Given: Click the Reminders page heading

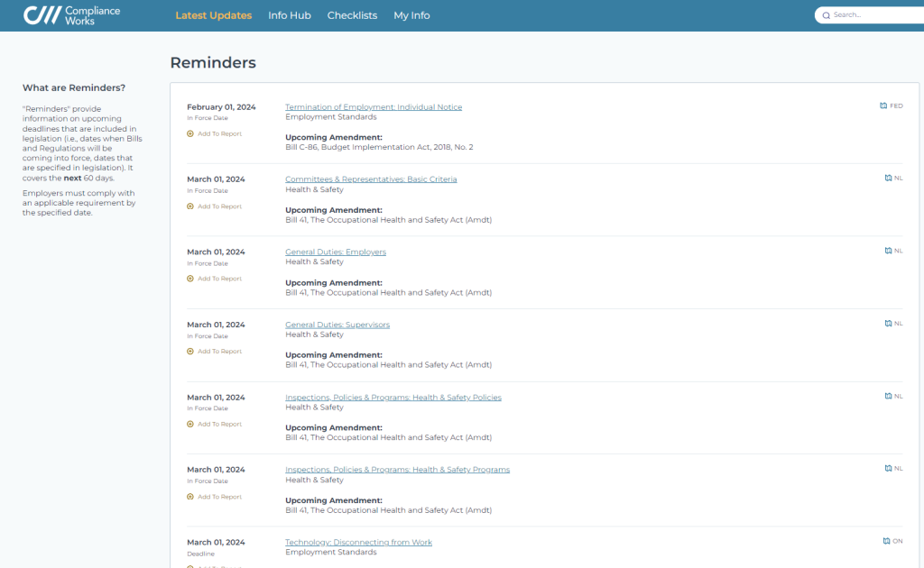Looking at the screenshot, I should (213, 62).
